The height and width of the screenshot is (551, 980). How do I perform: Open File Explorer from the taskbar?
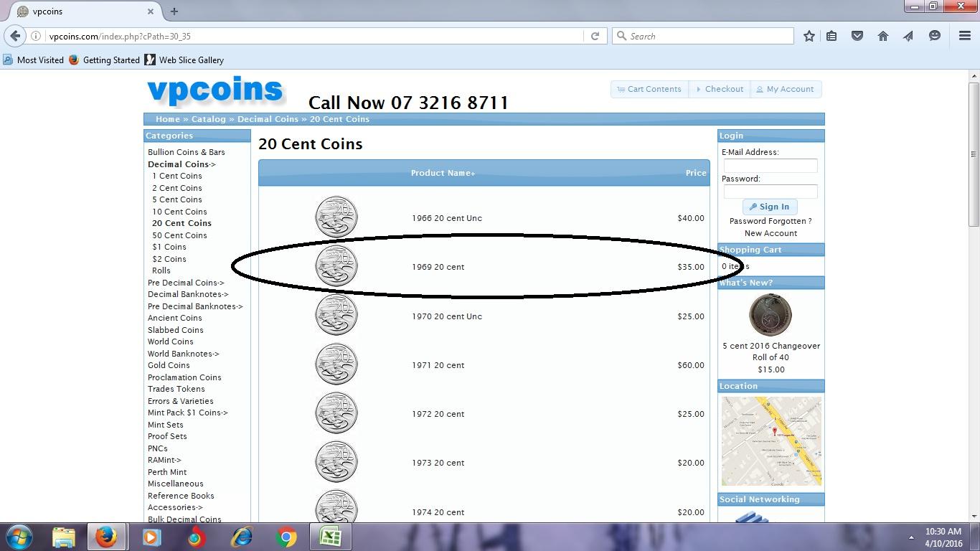pos(63,537)
